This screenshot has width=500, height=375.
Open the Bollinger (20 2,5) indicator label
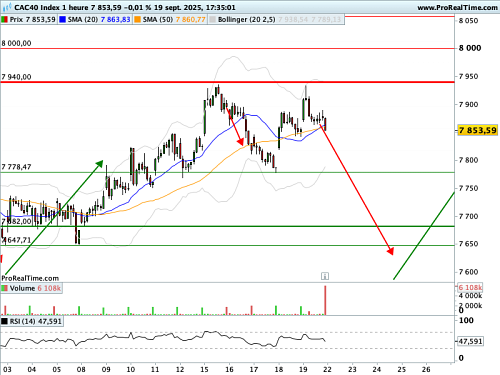coord(247,20)
